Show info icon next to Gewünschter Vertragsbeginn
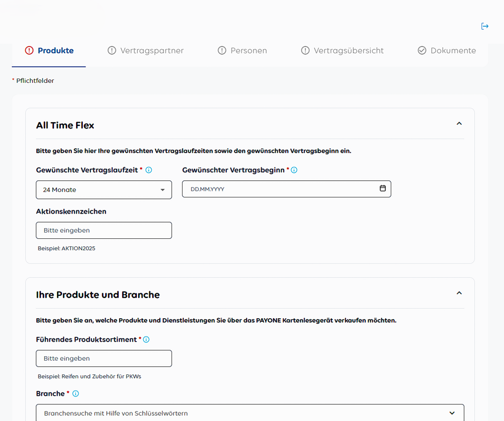This screenshot has width=504, height=421. (x=294, y=170)
